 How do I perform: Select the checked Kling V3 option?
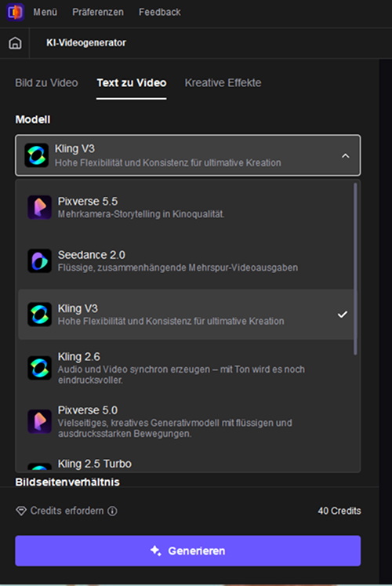(186, 315)
